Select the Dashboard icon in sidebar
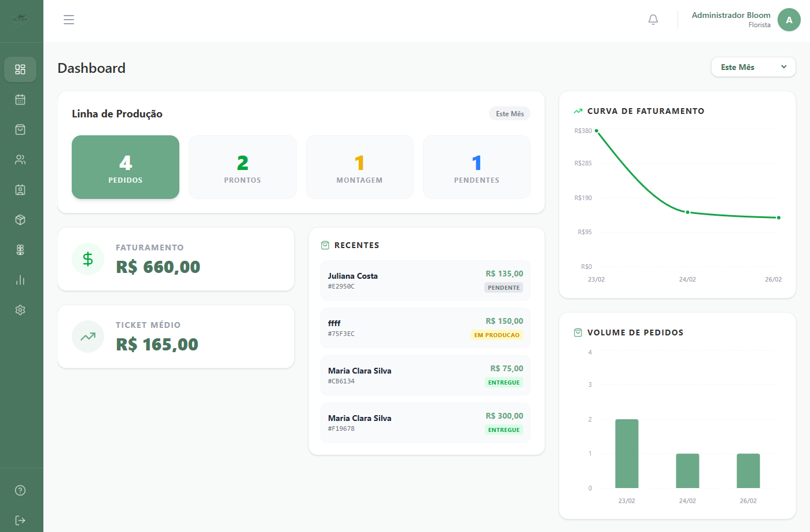 20,69
